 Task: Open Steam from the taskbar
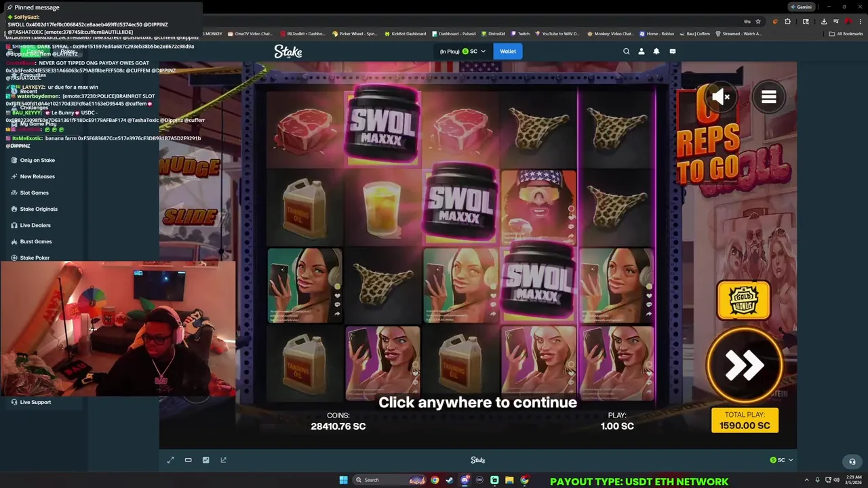(449, 480)
